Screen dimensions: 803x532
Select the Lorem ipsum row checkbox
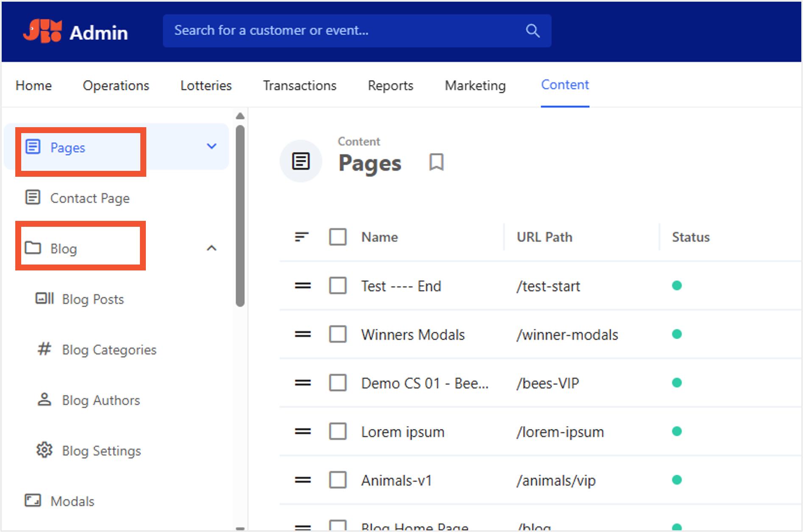click(338, 432)
